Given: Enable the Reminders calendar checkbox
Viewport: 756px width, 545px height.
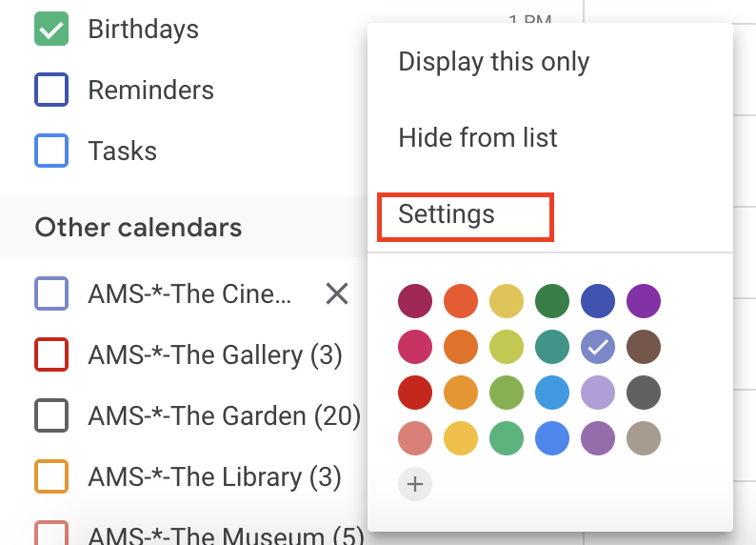Looking at the screenshot, I should point(51,91).
